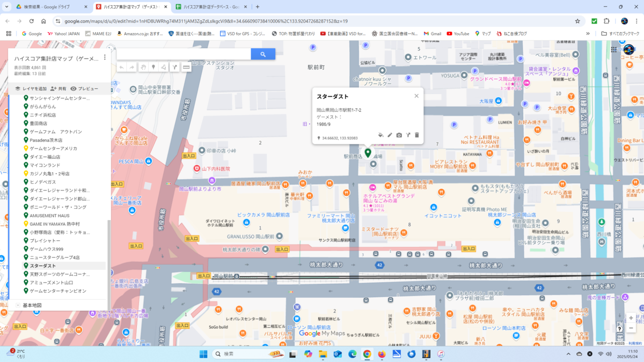The image size is (644, 362).
Task: Select the add marker tool
Action: 153,67
